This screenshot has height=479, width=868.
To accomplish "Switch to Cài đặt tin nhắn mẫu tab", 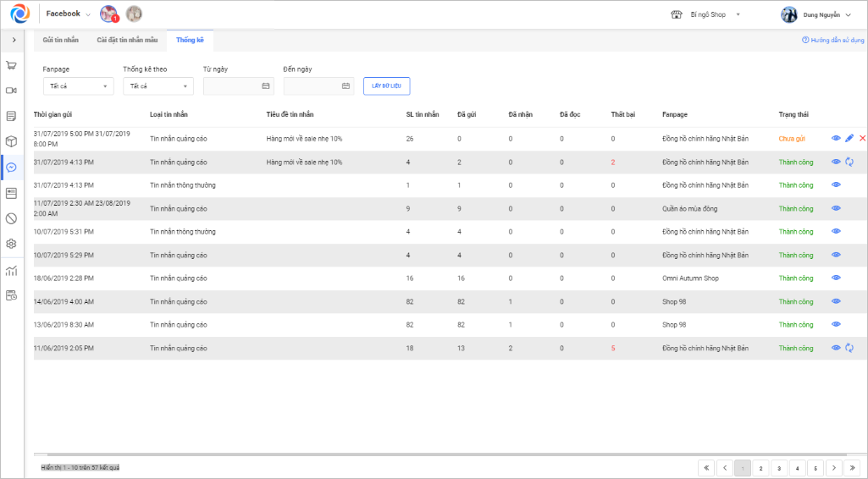I will click(125, 40).
